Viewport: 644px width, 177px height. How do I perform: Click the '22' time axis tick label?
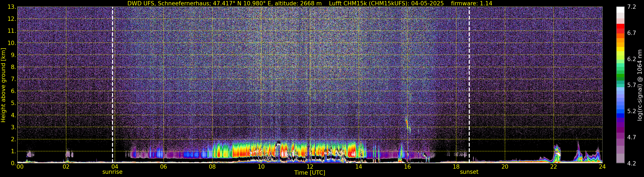554,167
